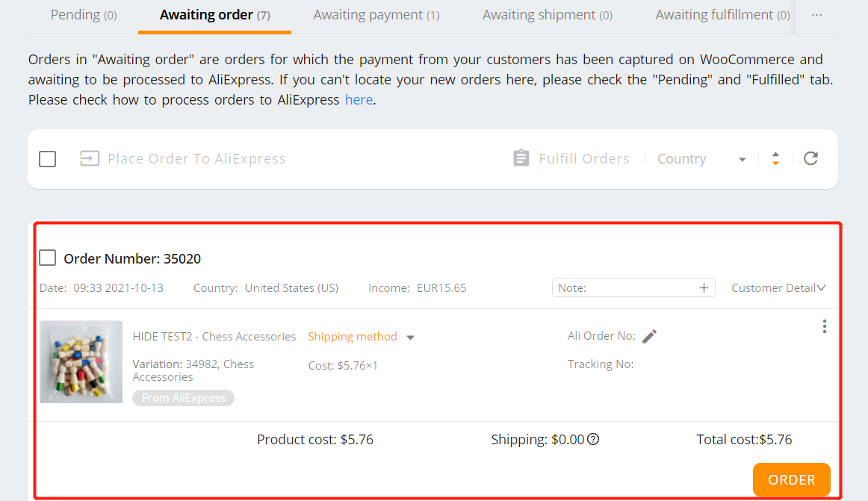Edit Ali Order No with pencil icon
This screenshot has width=868, height=501.
[650, 336]
